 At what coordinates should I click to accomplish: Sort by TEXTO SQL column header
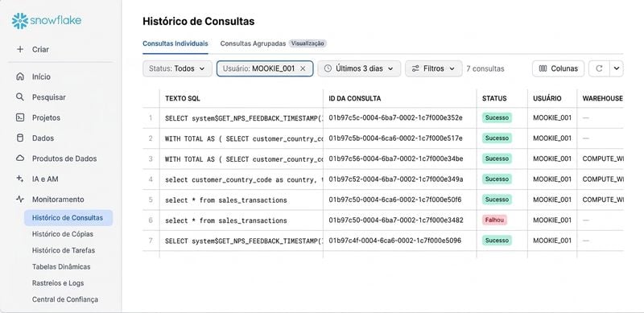(x=183, y=99)
